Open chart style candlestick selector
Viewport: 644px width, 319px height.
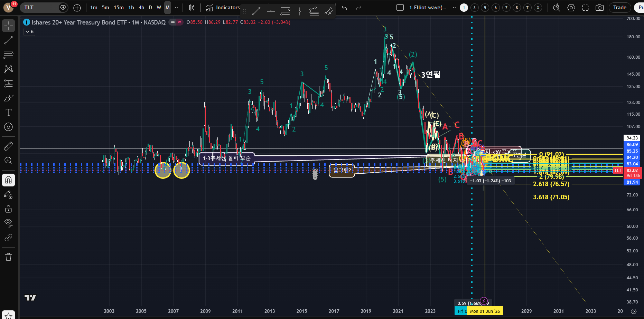tap(192, 8)
